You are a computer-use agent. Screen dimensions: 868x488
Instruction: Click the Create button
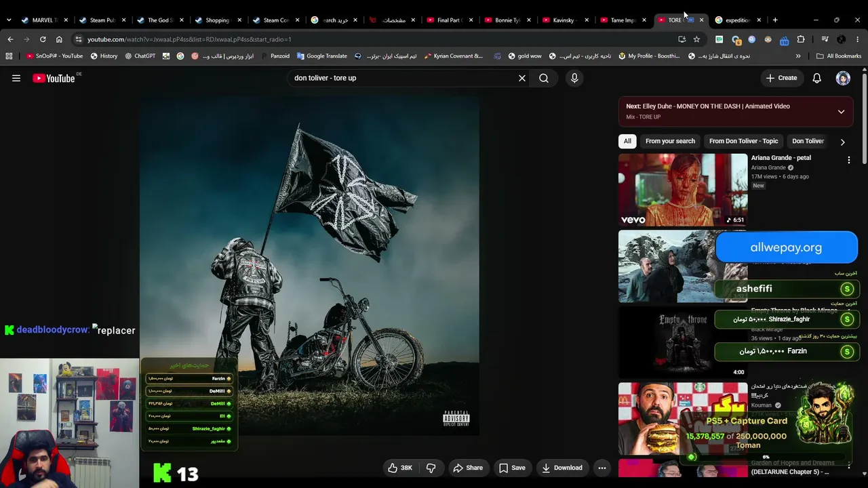[781, 78]
